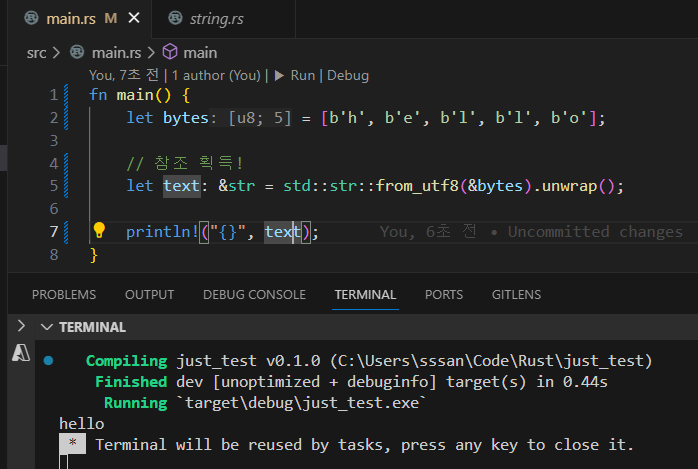
Task: Collapse the TERMINAL section chevron
Action: tap(46, 327)
